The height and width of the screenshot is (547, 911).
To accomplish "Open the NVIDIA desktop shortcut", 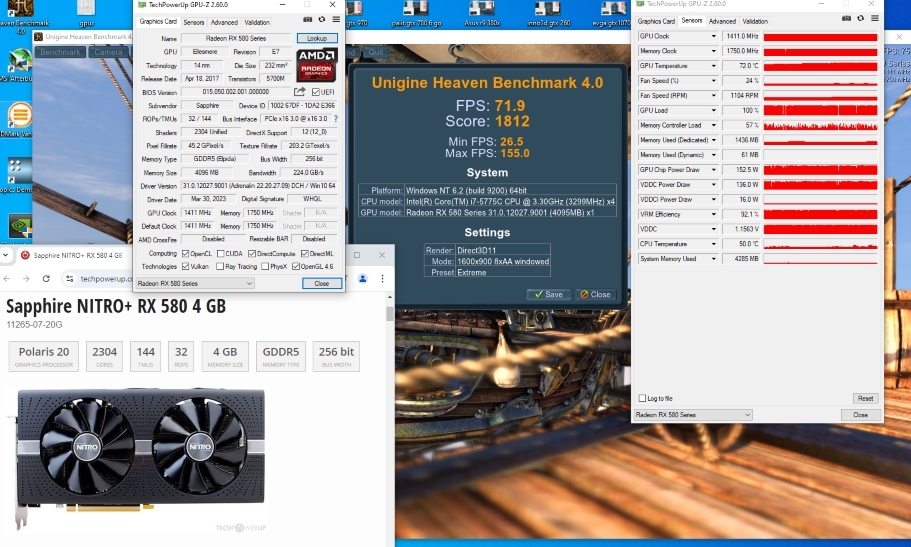I will tap(19, 228).
